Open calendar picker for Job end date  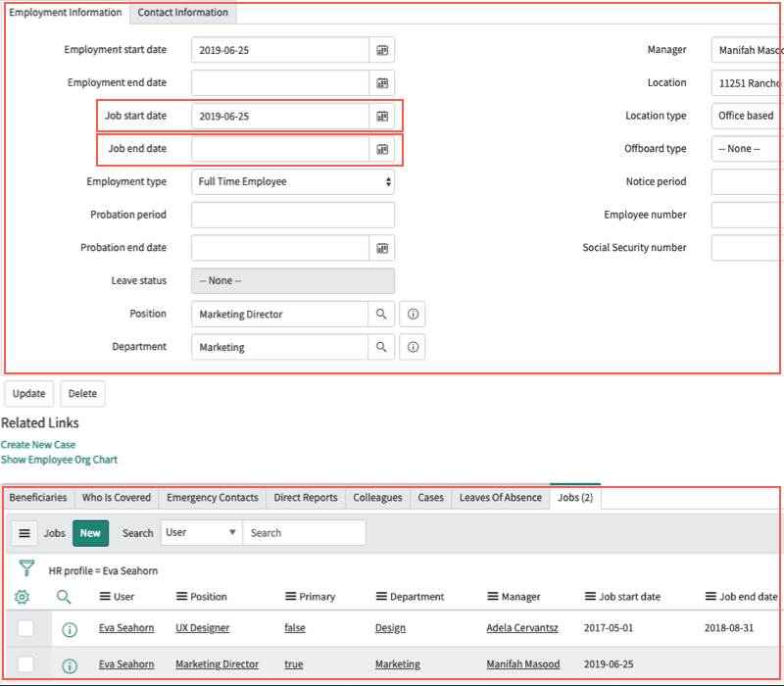[382, 149]
